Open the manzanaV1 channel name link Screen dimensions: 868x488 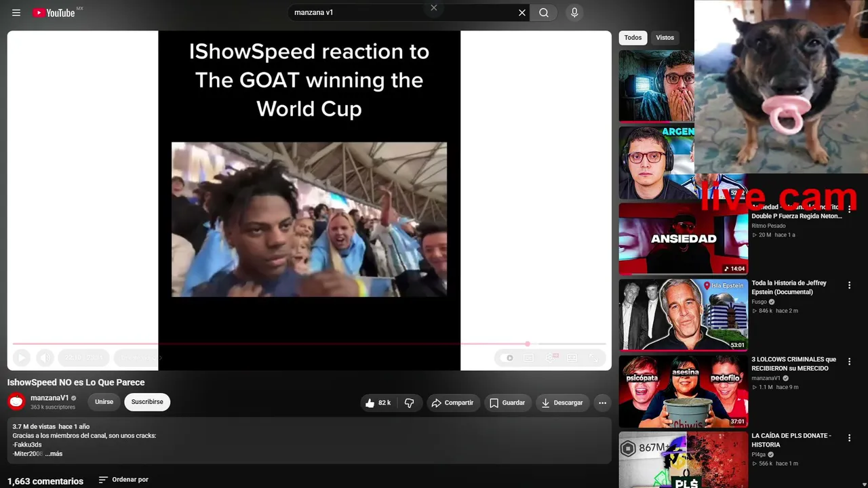tap(50, 398)
